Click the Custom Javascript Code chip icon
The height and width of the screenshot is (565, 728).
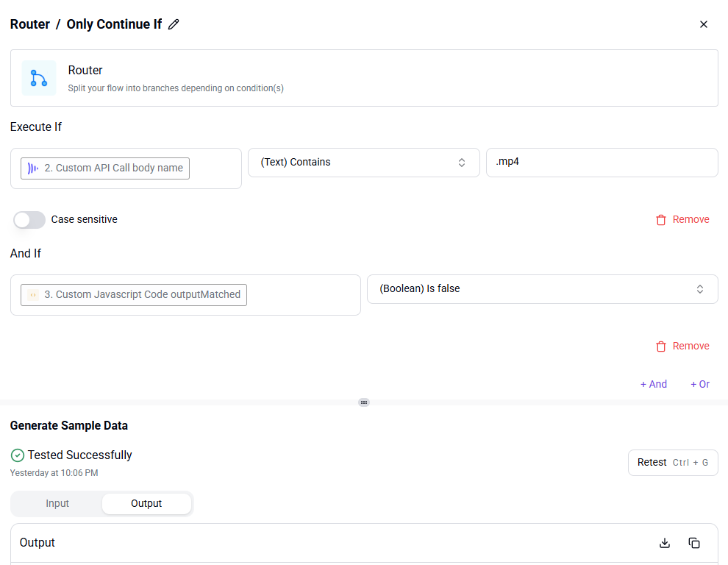pyautogui.click(x=33, y=295)
